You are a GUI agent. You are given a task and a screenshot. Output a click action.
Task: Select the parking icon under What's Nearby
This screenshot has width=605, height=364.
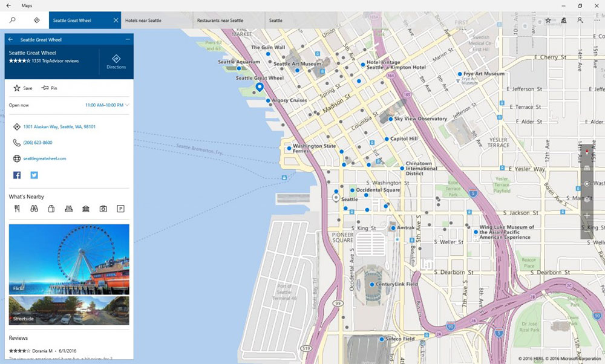(120, 208)
